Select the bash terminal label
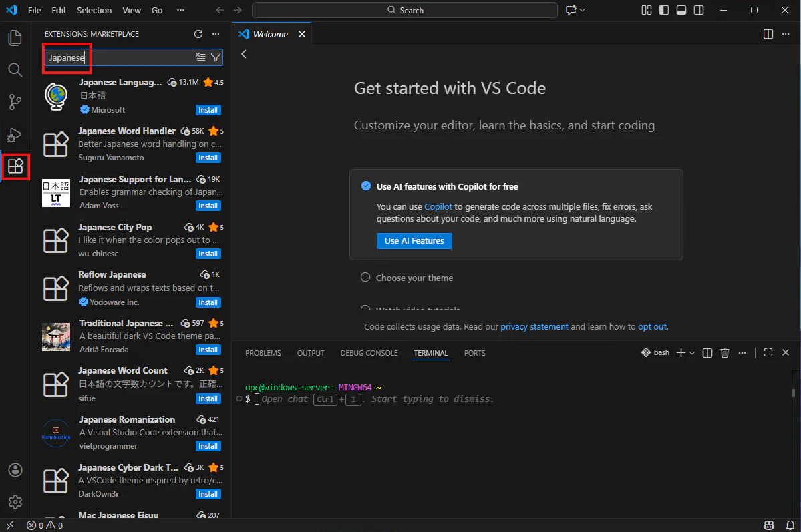Viewport: 801px width, 532px height. pos(655,353)
